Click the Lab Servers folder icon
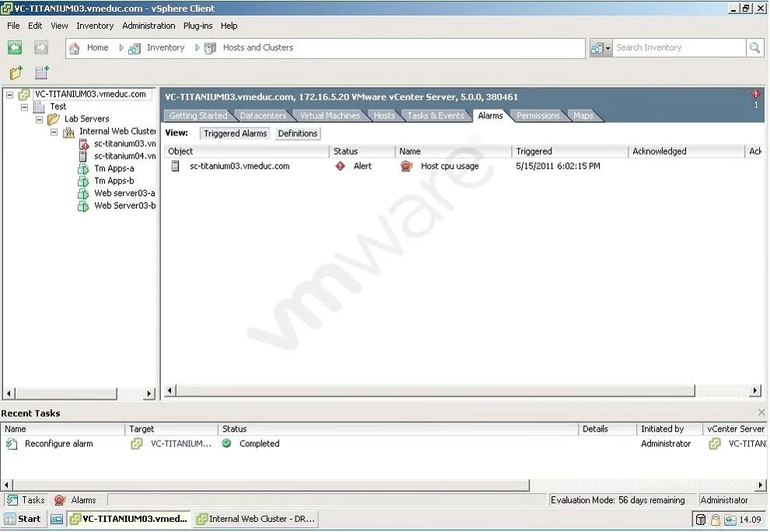The image size is (770, 532). pos(54,119)
